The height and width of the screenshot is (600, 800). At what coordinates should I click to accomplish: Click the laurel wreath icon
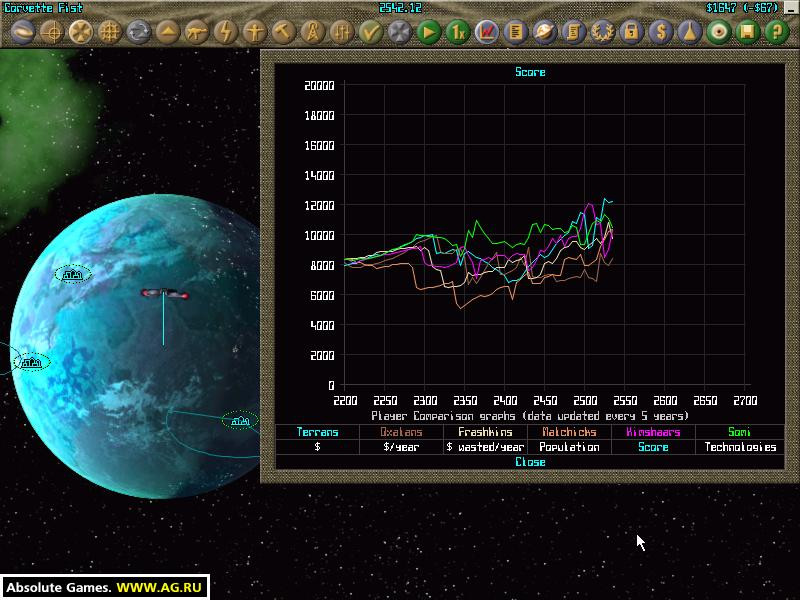click(x=603, y=32)
